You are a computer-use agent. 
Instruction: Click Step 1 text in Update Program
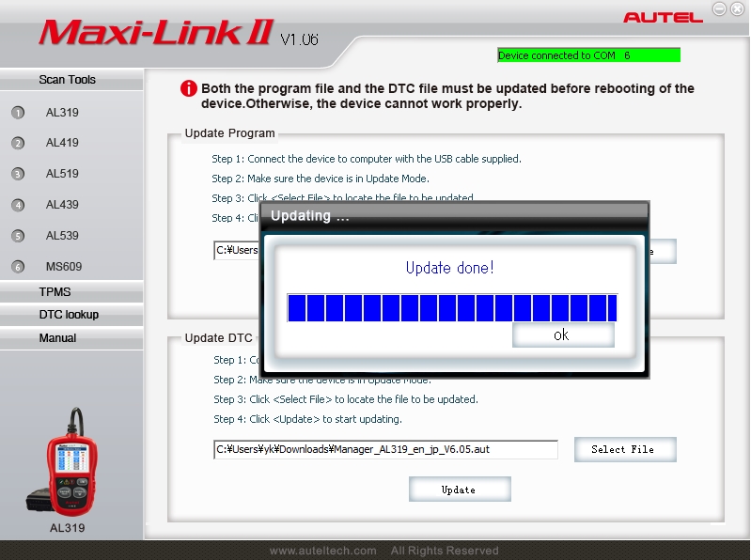[367, 159]
